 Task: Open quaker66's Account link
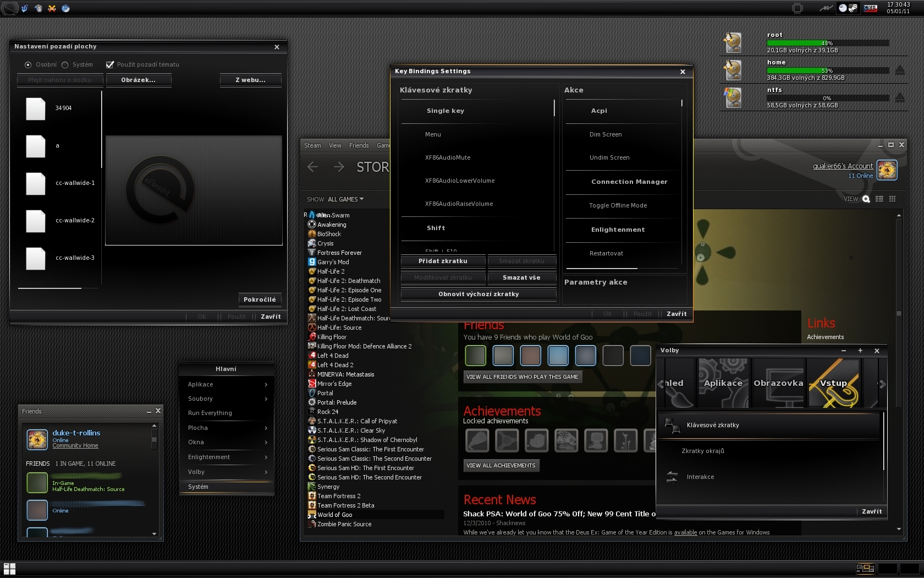tap(843, 166)
